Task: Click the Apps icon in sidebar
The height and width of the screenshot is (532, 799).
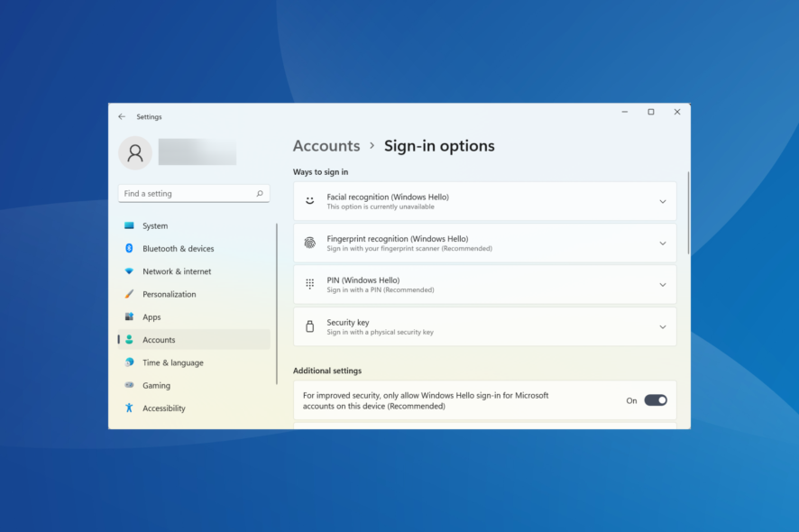Action: click(130, 316)
